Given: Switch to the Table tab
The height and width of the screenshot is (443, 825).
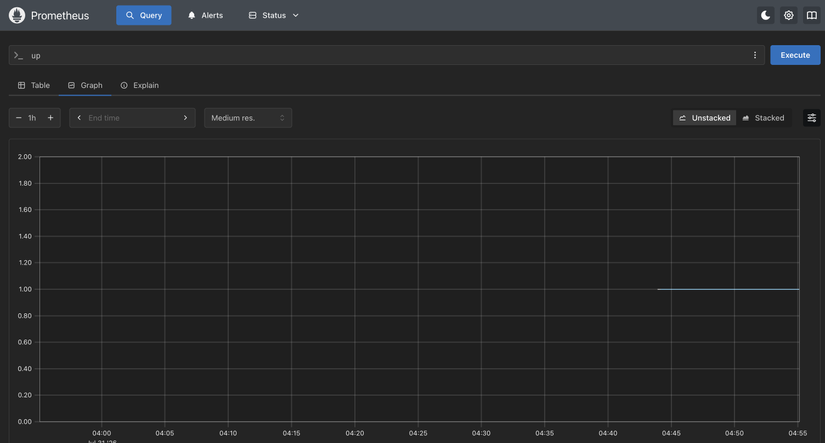Looking at the screenshot, I should 34,85.
